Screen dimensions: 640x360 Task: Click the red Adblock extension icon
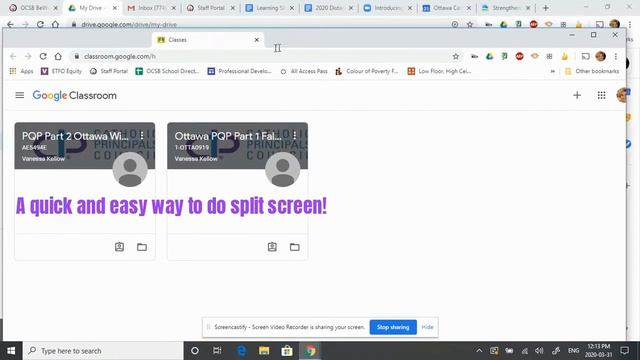519,56
